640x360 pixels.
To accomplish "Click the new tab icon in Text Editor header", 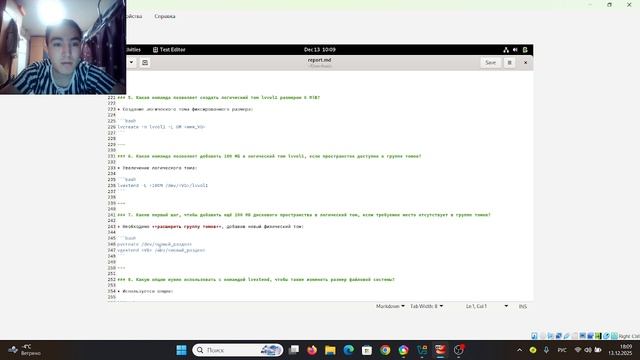I will coord(145,62).
